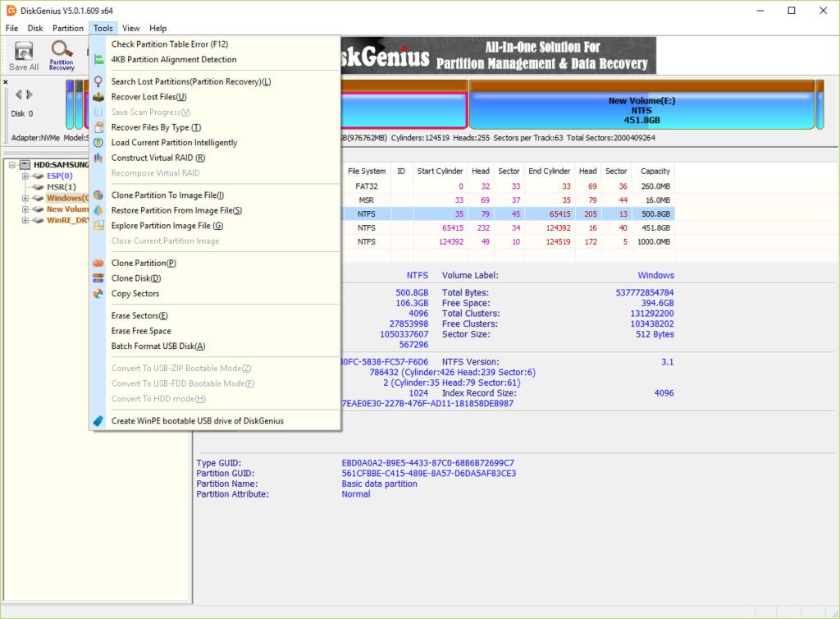Click the ID column header

pyautogui.click(x=401, y=171)
